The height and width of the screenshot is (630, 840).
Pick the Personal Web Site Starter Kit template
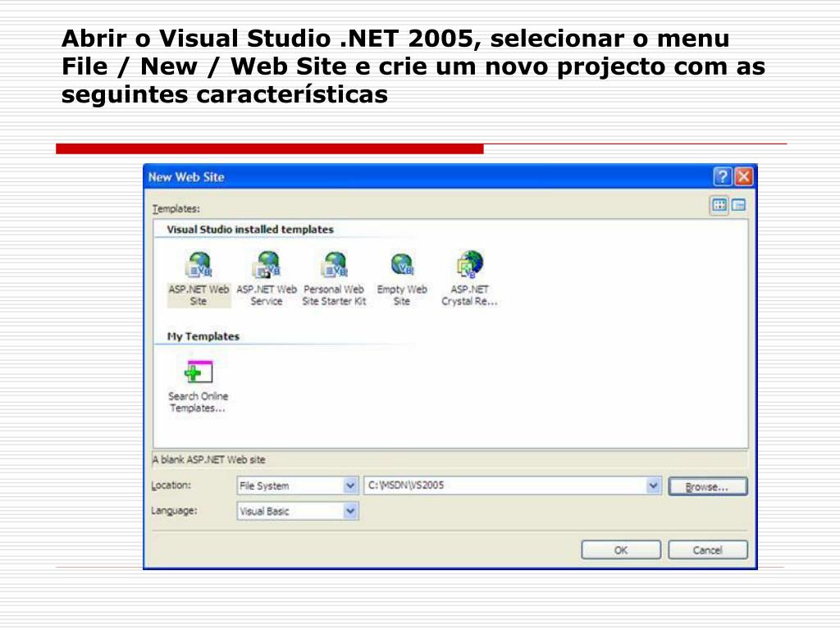tap(334, 279)
